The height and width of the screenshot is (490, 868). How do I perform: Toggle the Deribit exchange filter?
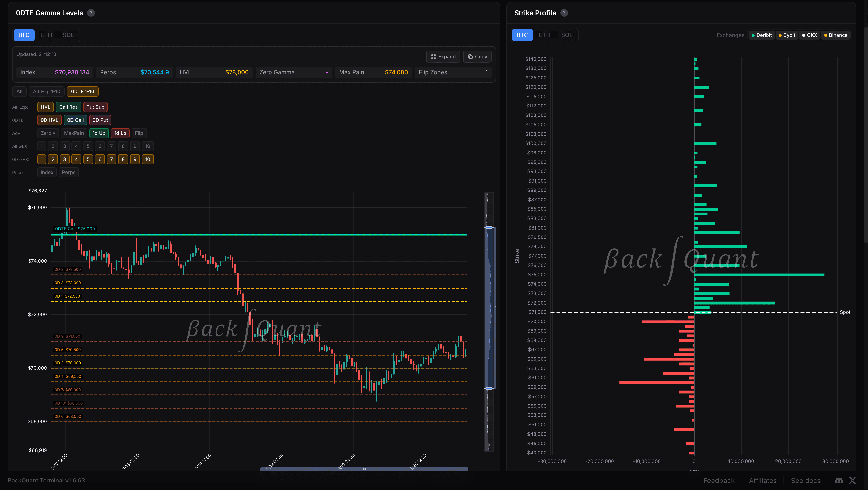761,35
